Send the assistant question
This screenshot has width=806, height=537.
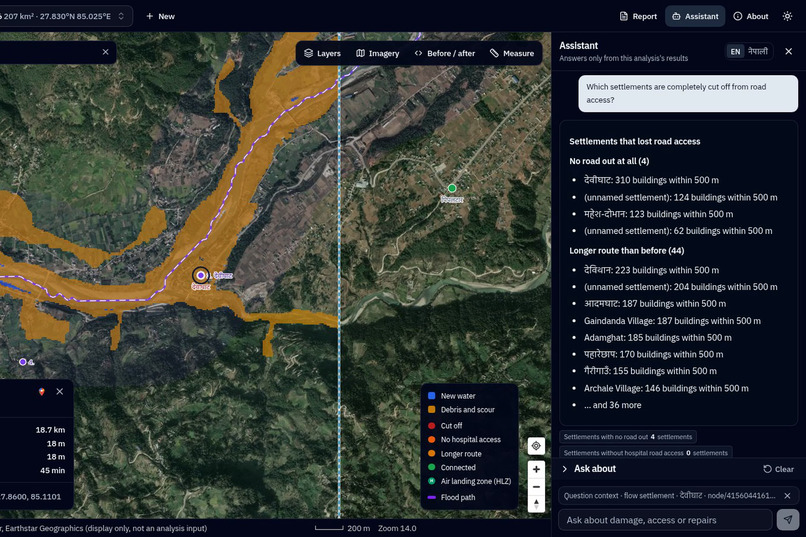coord(787,520)
